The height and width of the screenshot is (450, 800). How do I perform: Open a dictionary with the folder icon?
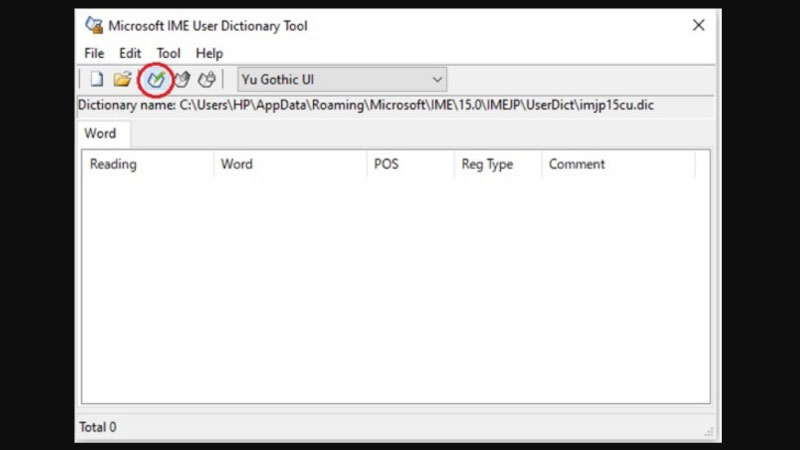[x=122, y=79]
